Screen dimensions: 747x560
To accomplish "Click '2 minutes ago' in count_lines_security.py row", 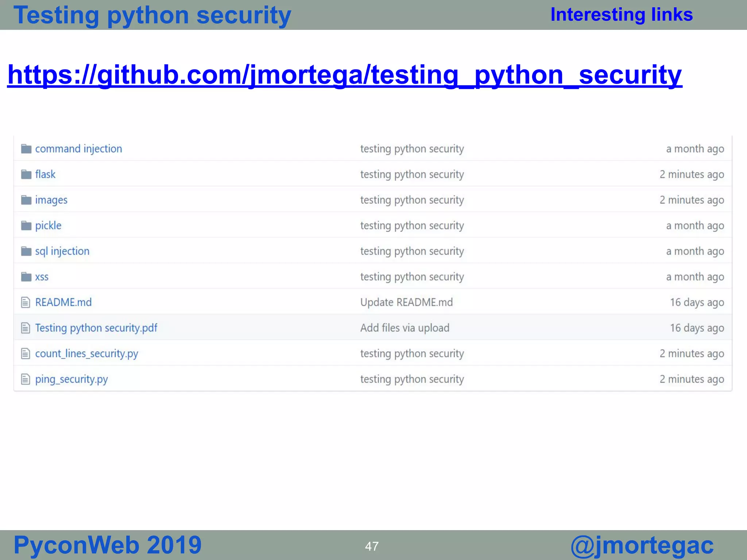I will pyautogui.click(x=692, y=354).
